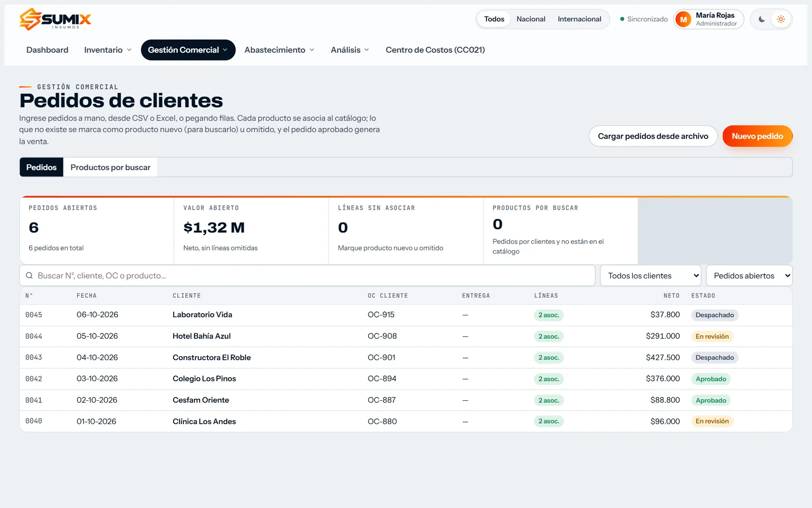Click En revisión badge for Hotel Bahía Azul

point(712,336)
